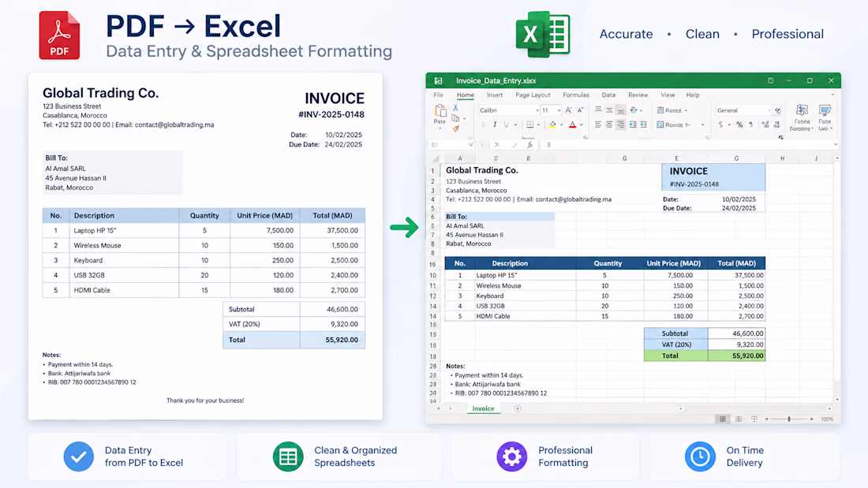Click the decrease decimal icon
This screenshot has width=868, height=488.
776,125
